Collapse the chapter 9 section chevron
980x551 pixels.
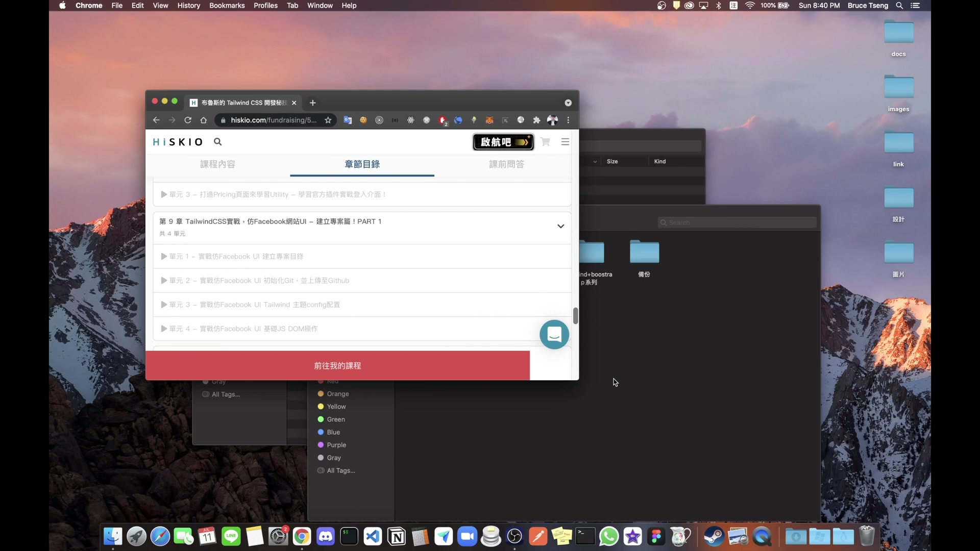[x=560, y=227]
